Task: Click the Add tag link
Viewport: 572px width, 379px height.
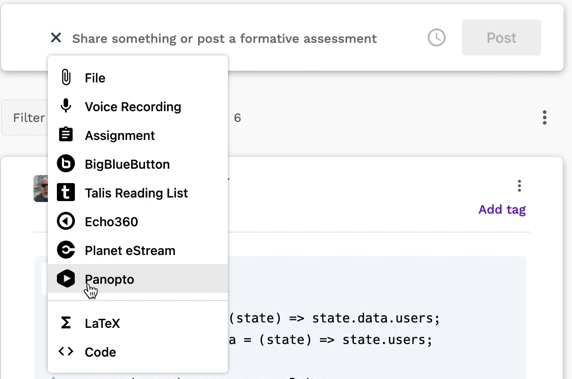Action: point(502,209)
